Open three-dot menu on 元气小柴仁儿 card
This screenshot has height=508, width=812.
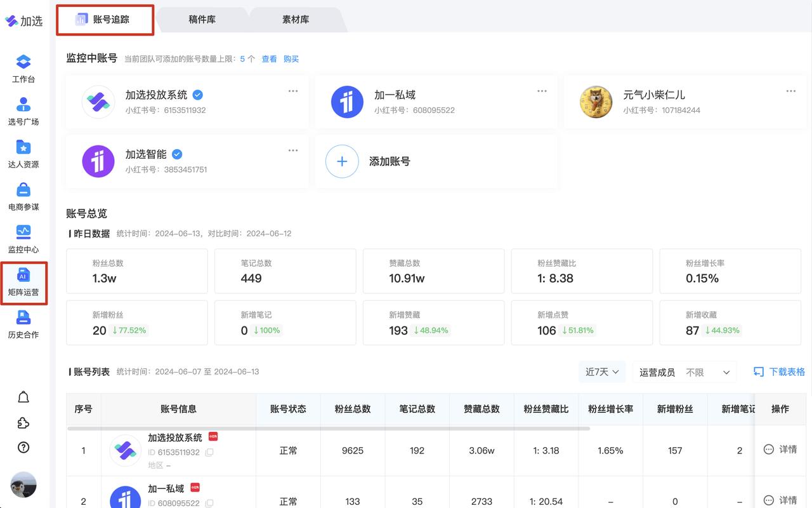(790, 91)
